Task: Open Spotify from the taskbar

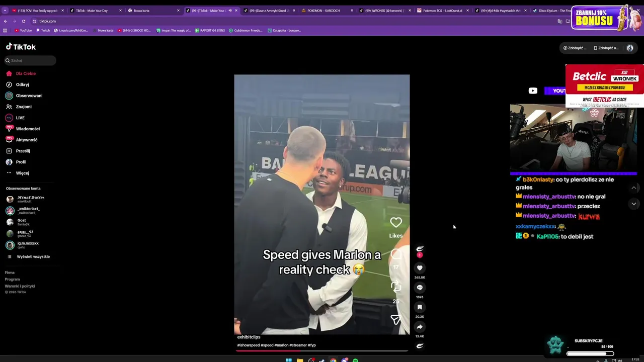Action: point(355,359)
